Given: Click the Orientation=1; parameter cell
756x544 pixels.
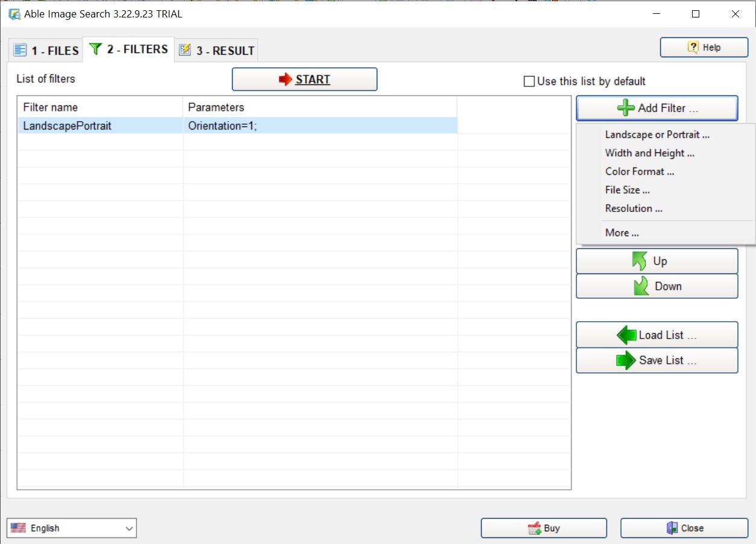Looking at the screenshot, I should (x=320, y=126).
